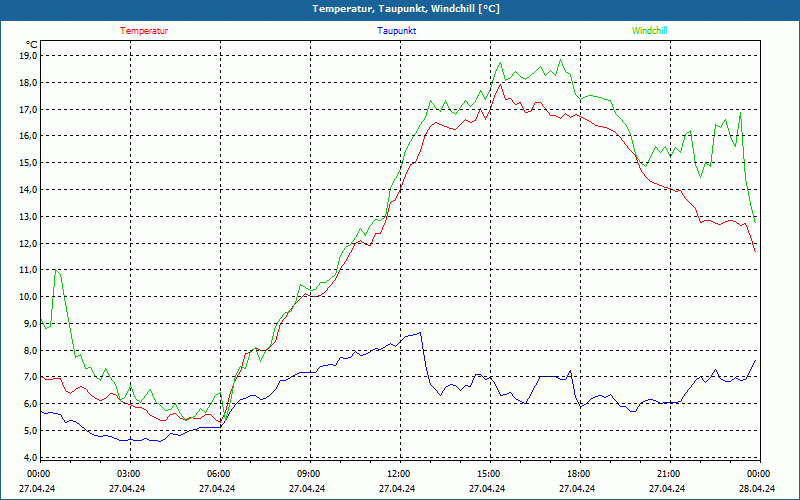Click the °C unit label on axis
The image size is (800, 500).
(x=31, y=45)
